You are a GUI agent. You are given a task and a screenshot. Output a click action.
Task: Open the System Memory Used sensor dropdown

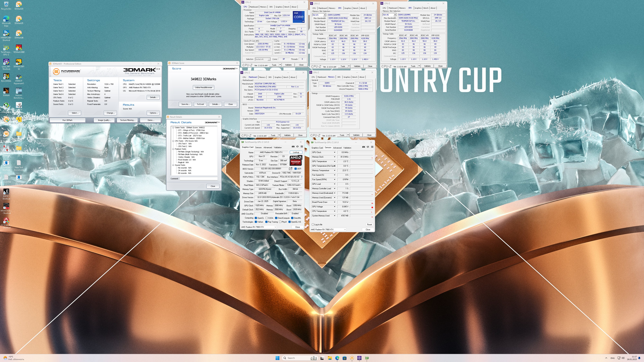coord(335,216)
